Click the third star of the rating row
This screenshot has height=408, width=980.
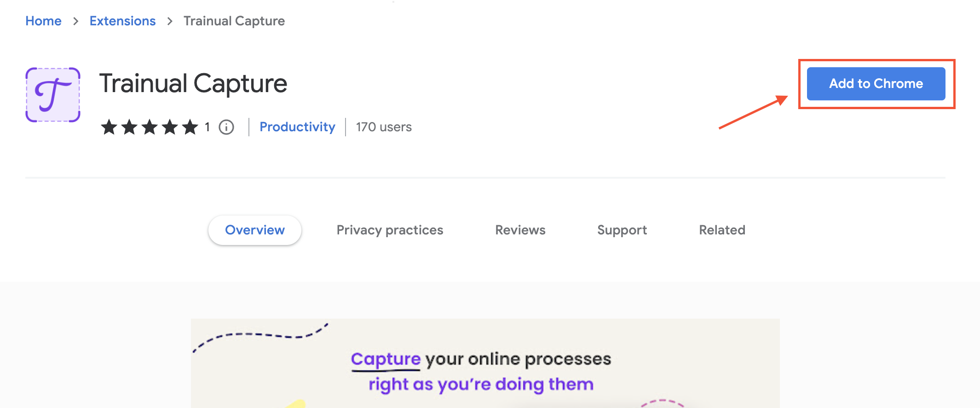(149, 128)
